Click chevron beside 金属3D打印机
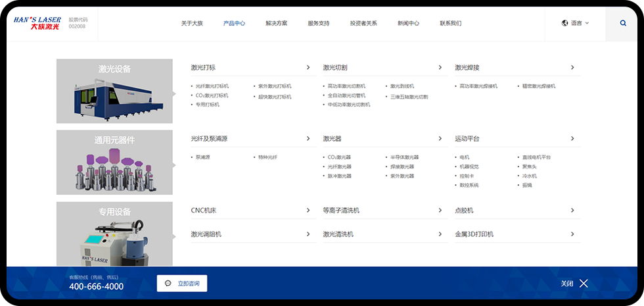This screenshot has width=644, height=306. click(572, 234)
